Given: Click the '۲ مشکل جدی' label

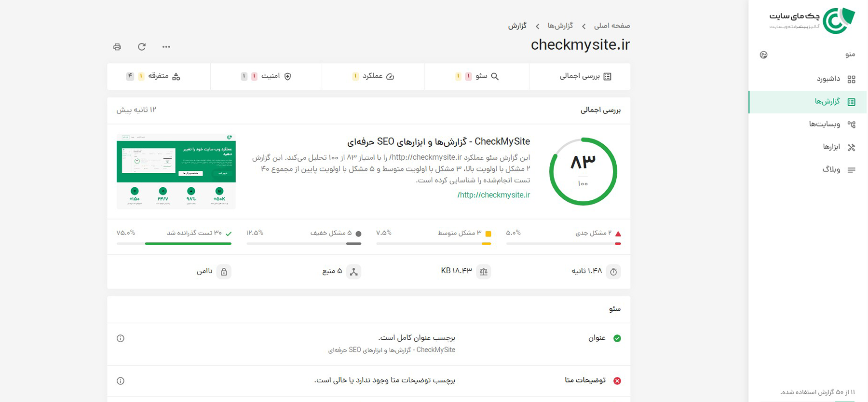Looking at the screenshot, I should coord(594,233).
